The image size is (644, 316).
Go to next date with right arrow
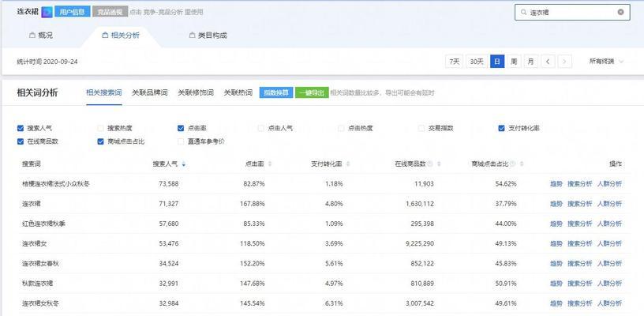pyautogui.click(x=565, y=62)
